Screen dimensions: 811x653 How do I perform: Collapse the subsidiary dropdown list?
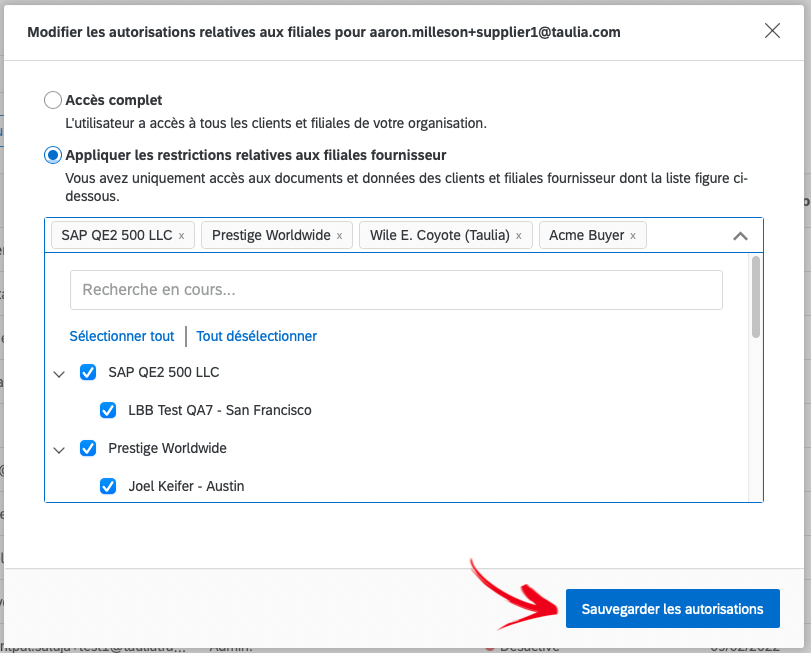[740, 236]
